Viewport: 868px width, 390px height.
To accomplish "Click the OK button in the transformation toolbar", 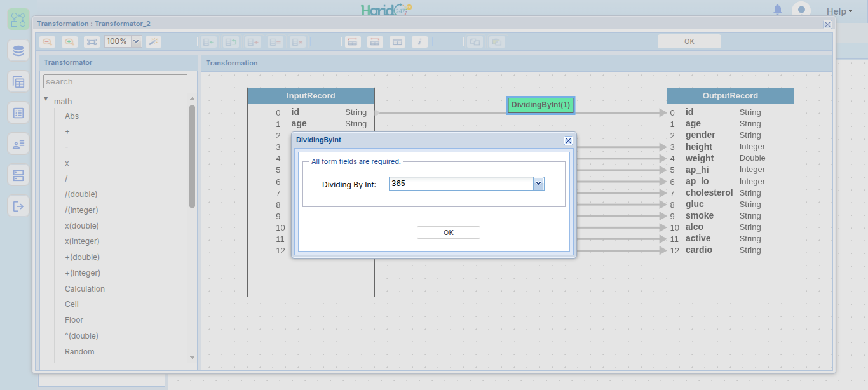I will [689, 41].
